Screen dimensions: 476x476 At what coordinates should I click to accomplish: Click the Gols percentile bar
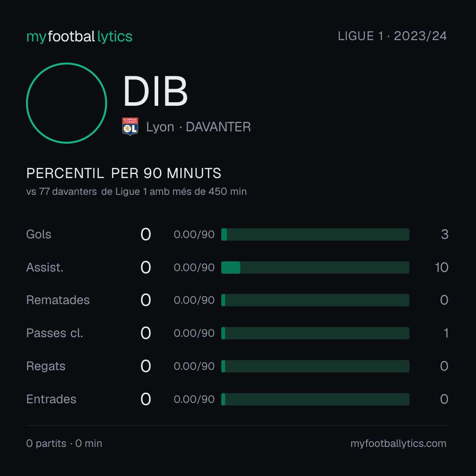click(x=315, y=234)
